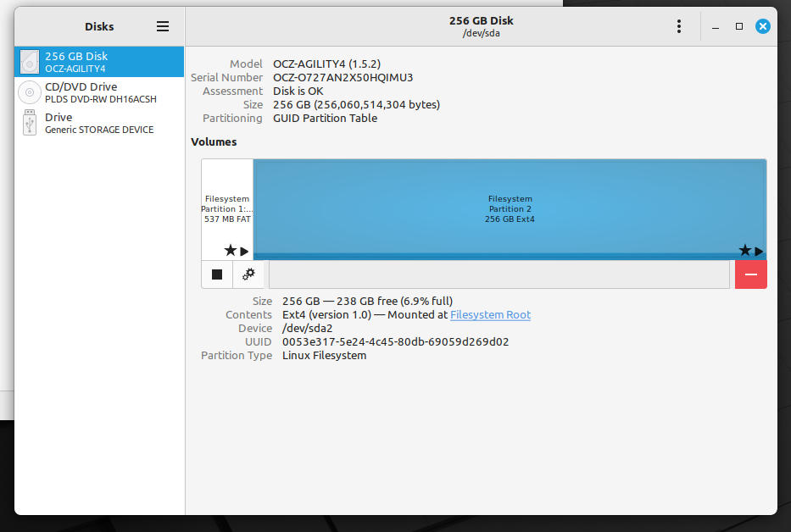This screenshot has height=532, width=791.
Task: Toggle selection of the OCZ-AGILITY4 disk entry
Action: click(x=98, y=61)
